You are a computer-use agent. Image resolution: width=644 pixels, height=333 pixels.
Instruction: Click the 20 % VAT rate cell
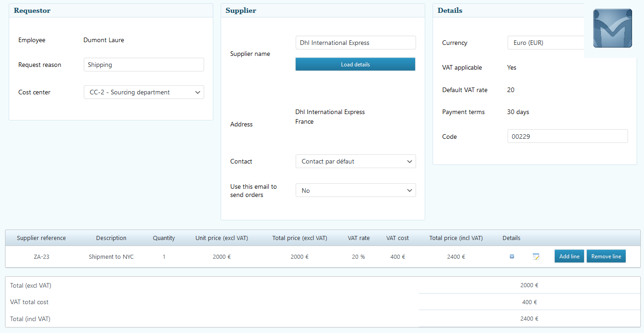click(358, 257)
